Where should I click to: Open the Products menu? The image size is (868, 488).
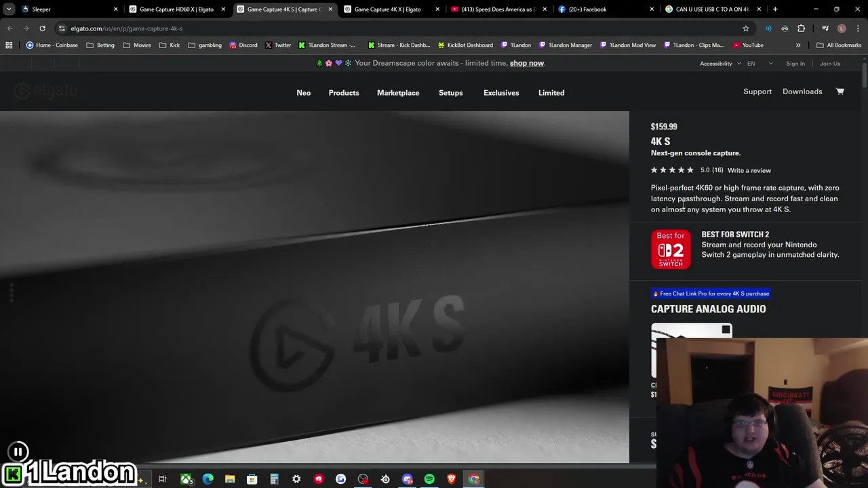344,93
